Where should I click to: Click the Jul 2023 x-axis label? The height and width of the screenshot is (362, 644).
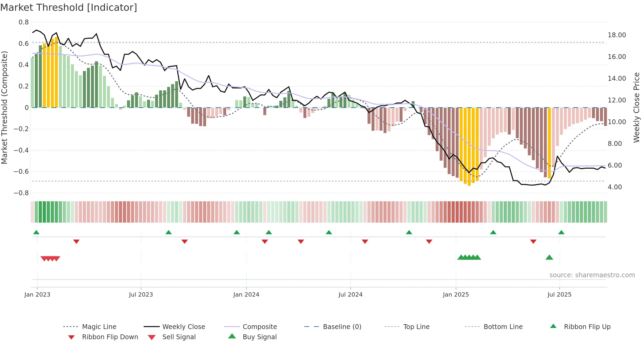click(141, 294)
